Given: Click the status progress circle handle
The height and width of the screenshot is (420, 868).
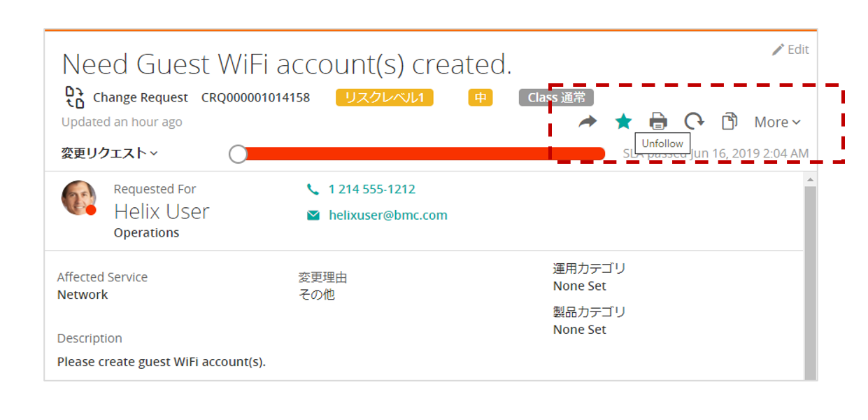Looking at the screenshot, I should [239, 154].
